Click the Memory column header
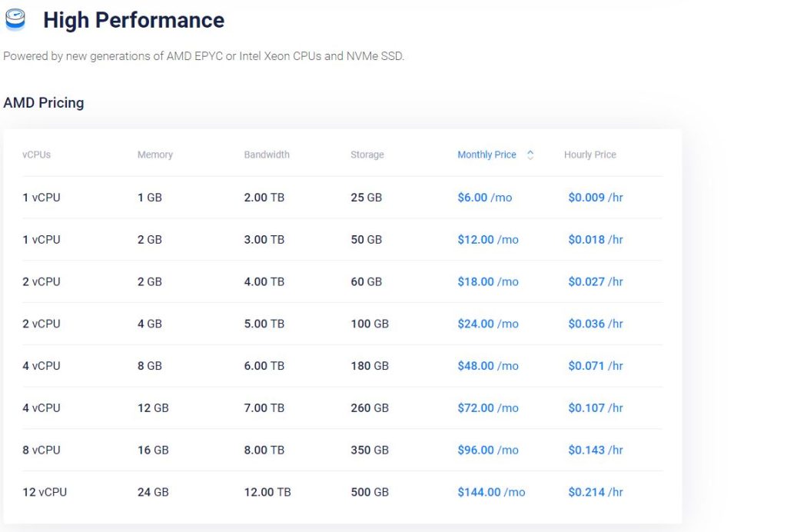This screenshot has height=532, width=787. point(155,155)
